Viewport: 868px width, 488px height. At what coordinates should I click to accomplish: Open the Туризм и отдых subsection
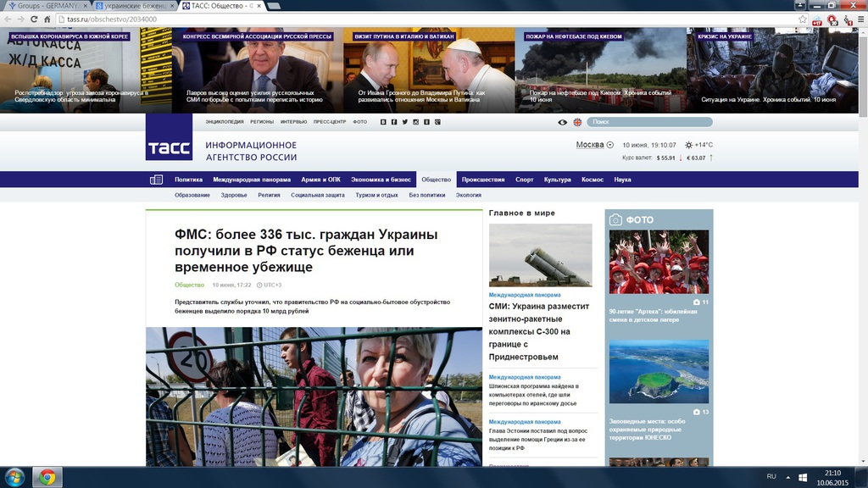click(377, 195)
